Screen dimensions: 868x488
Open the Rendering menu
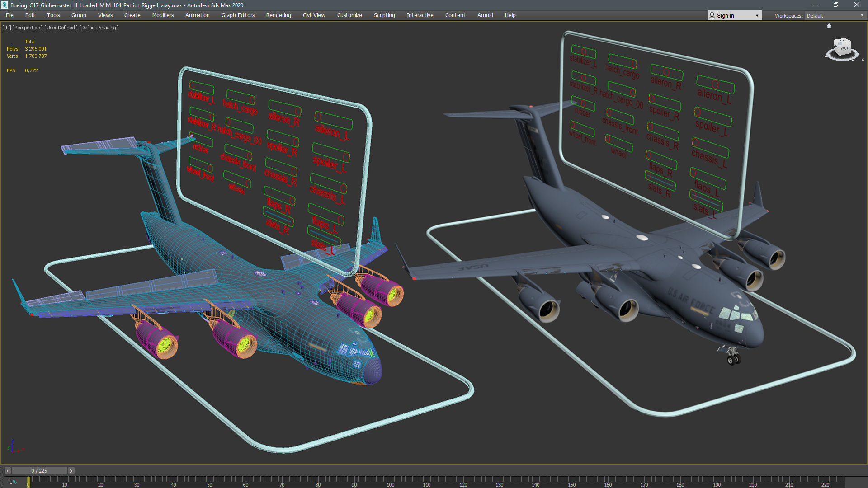[x=278, y=15]
